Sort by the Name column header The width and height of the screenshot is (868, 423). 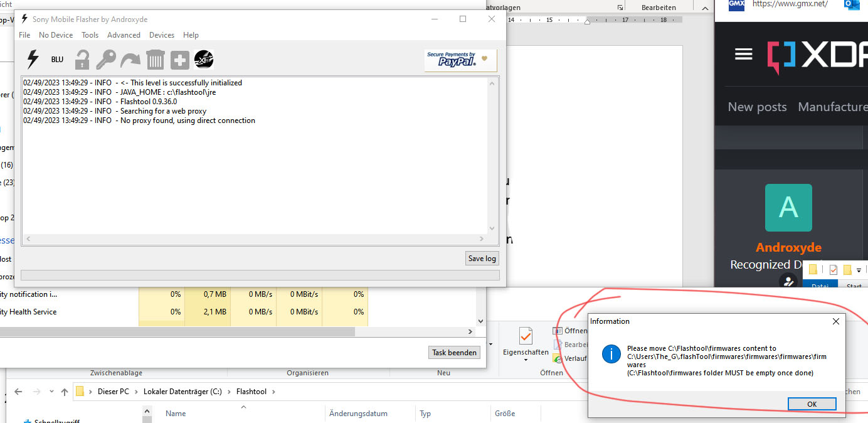pyautogui.click(x=176, y=414)
